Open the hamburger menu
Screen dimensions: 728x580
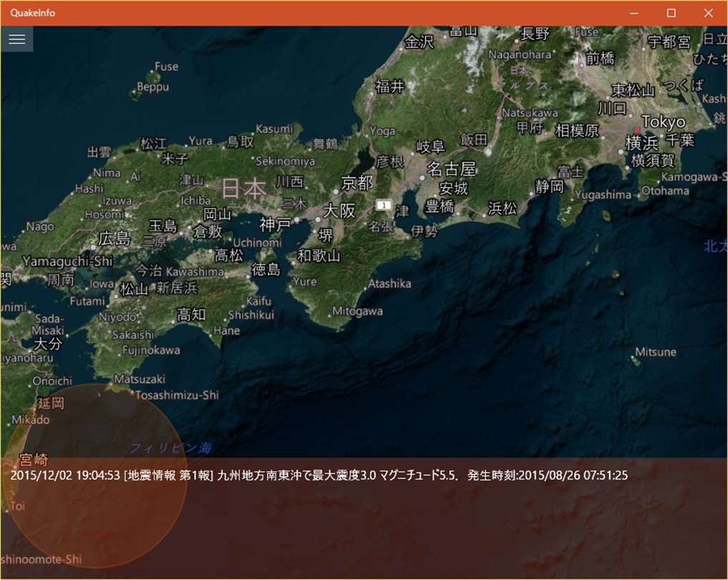pyautogui.click(x=16, y=39)
